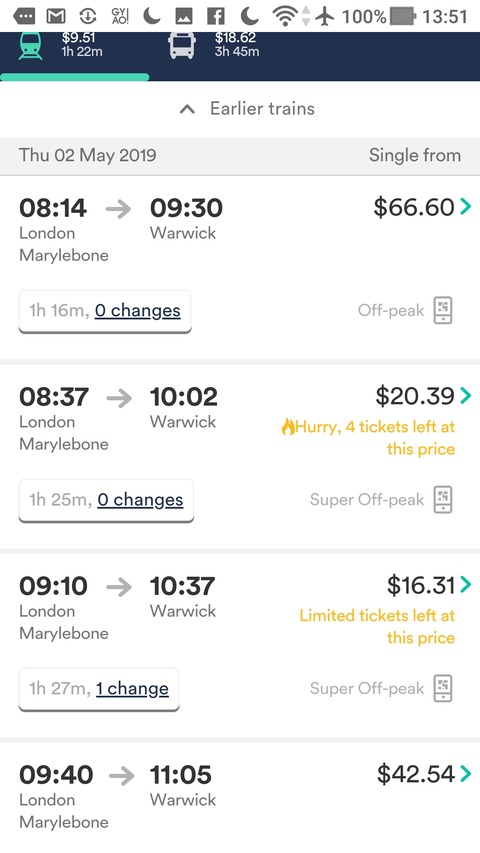480x853 pixels.
Task: View 1 change details for 1h 27m journey
Action: (132, 688)
